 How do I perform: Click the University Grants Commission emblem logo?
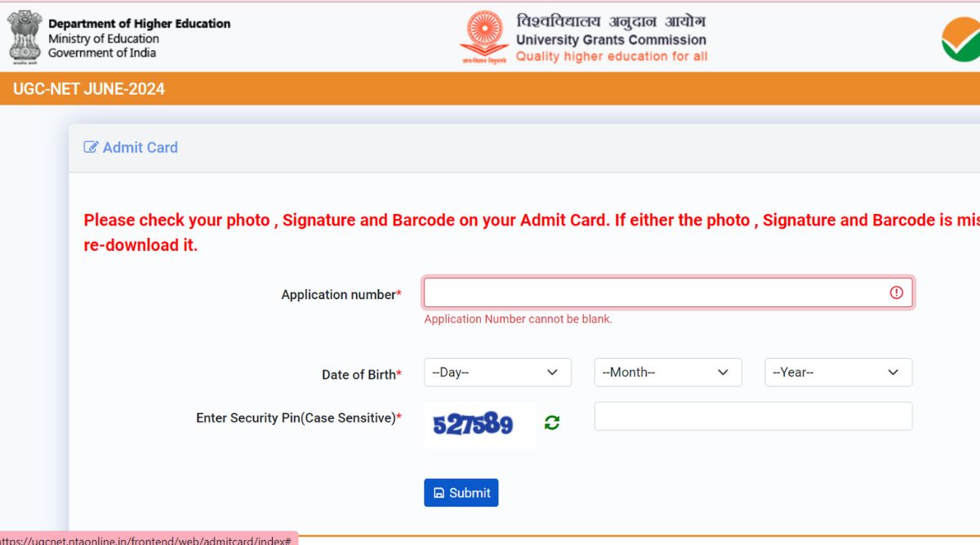484,36
